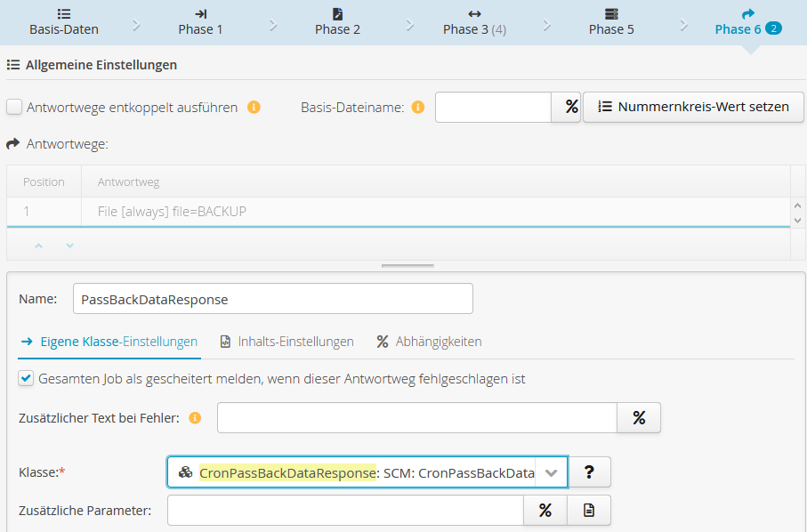The width and height of the screenshot is (807, 532).
Task: Go to Phase 3 step
Action: [x=474, y=21]
